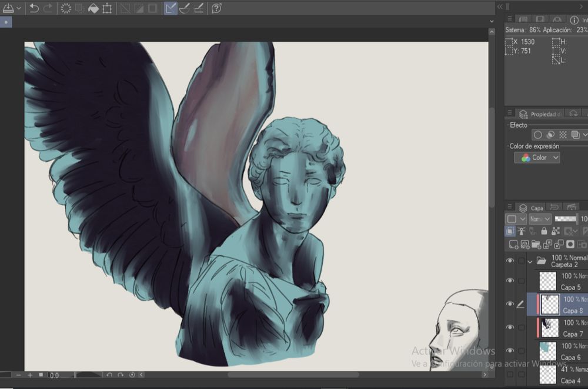
Task: Click the Save icon in the command bar
Action: (x=8, y=8)
